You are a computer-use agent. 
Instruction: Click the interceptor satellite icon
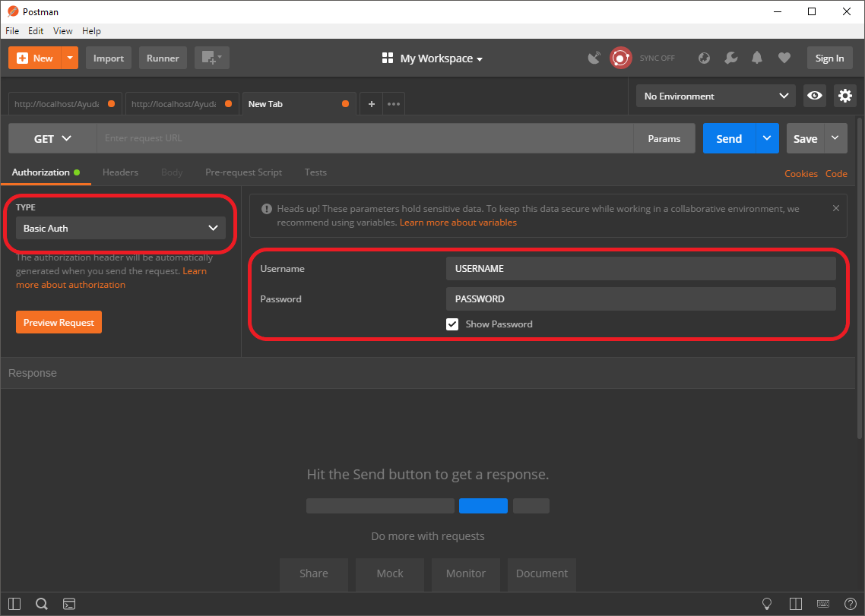tap(594, 58)
